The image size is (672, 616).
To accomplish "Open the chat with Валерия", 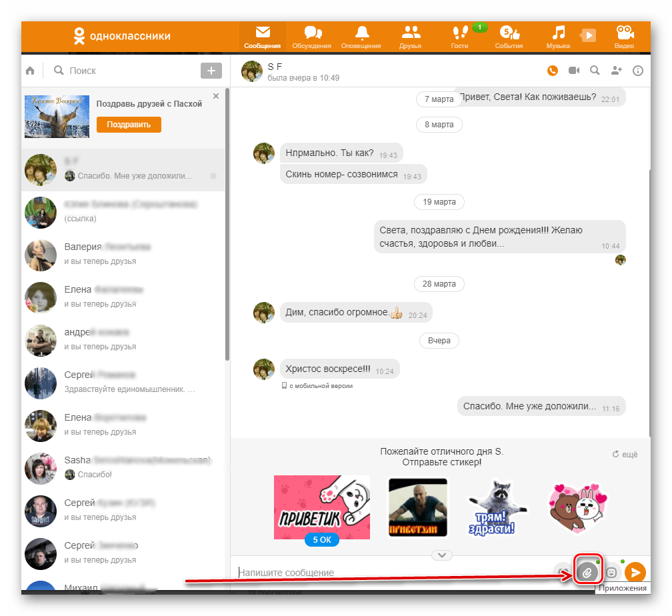I will 123,255.
